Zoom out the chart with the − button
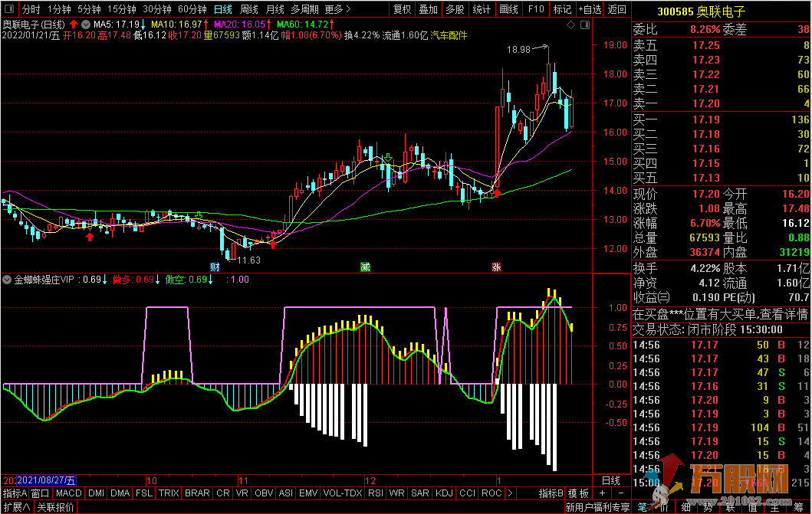 pyautogui.click(x=621, y=493)
